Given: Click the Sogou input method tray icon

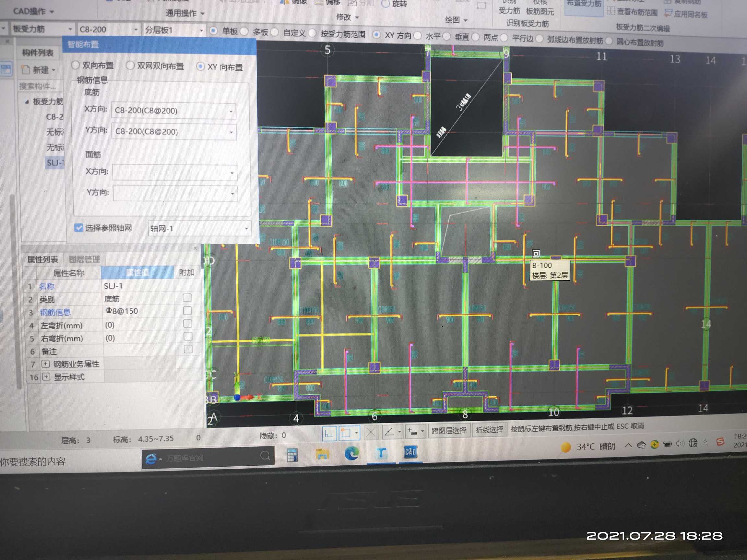Looking at the screenshot, I should (720, 441).
